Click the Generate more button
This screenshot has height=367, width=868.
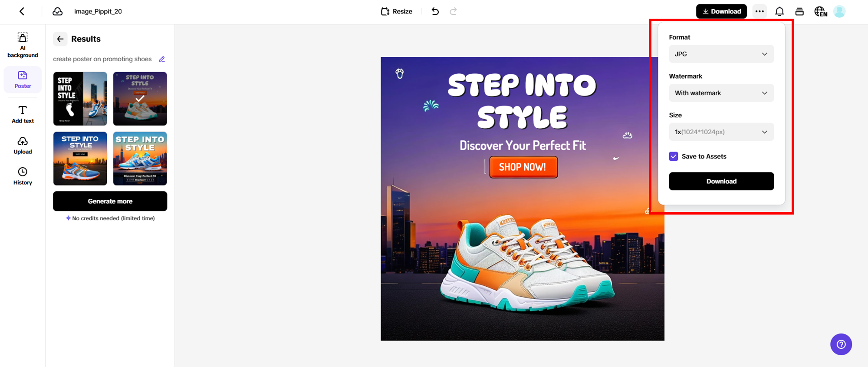[110, 201]
